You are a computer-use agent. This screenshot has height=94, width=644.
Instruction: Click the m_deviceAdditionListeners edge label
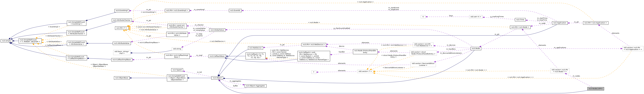coord(451,53)
